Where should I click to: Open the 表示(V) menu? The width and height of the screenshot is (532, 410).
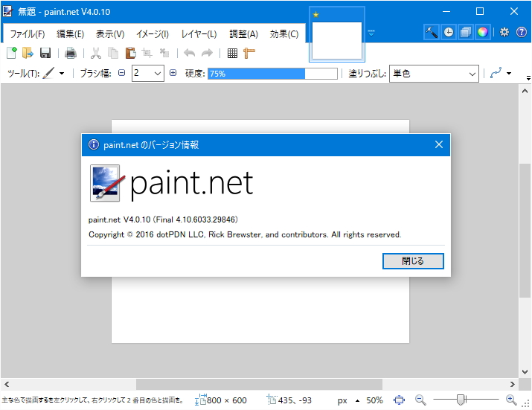click(x=110, y=34)
